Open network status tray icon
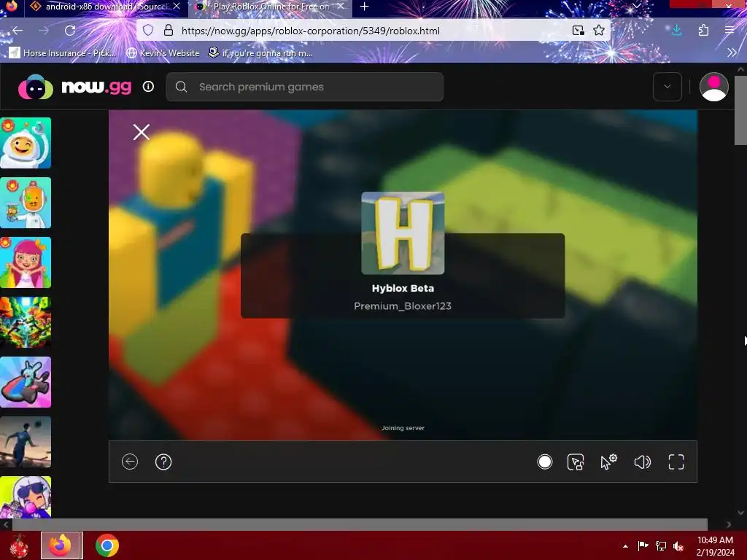Screen dimensions: 747x560 tap(661, 545)
